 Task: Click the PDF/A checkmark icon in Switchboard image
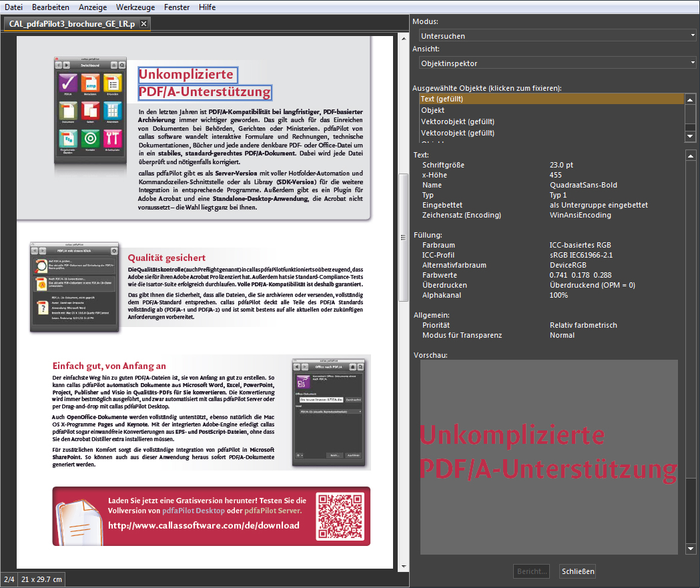[68, 83]
